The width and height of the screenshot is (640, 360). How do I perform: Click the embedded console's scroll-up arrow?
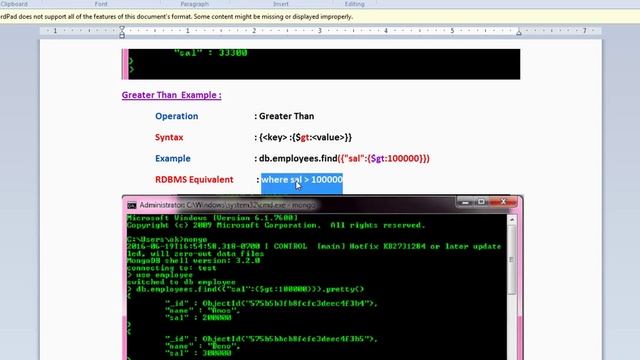(x=512, y=220)
